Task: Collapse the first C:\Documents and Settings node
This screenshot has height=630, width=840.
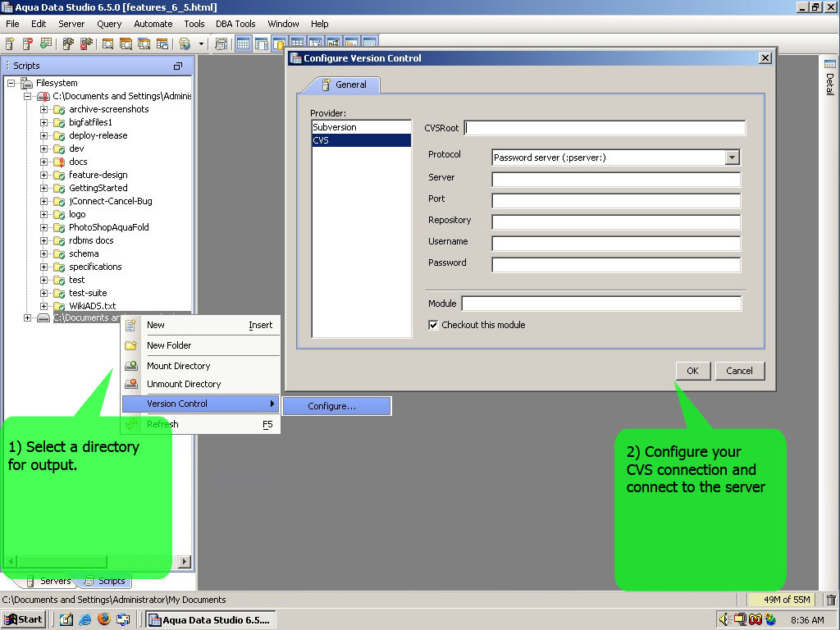Action: pyautogui.click(x=27, y=97)
